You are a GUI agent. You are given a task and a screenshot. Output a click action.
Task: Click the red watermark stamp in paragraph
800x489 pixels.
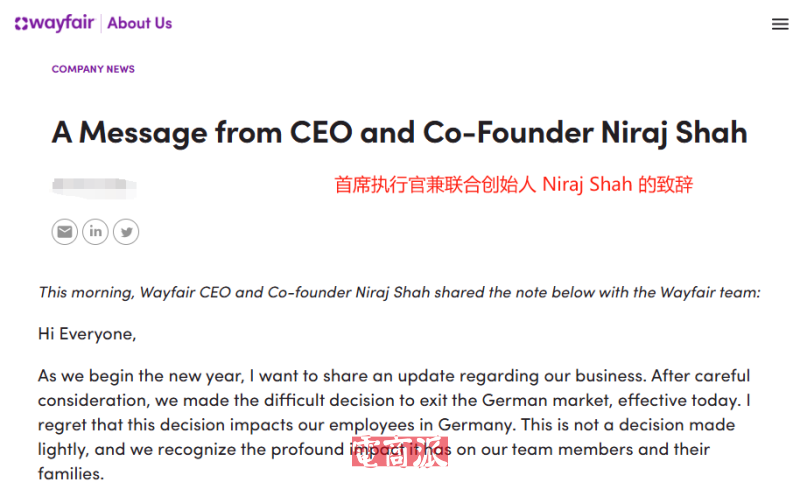[400, 453]
